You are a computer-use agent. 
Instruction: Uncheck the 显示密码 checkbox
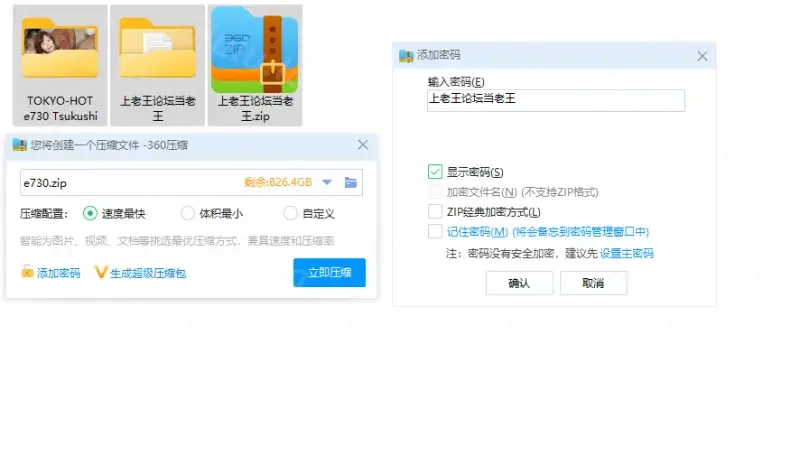point(435,172)
